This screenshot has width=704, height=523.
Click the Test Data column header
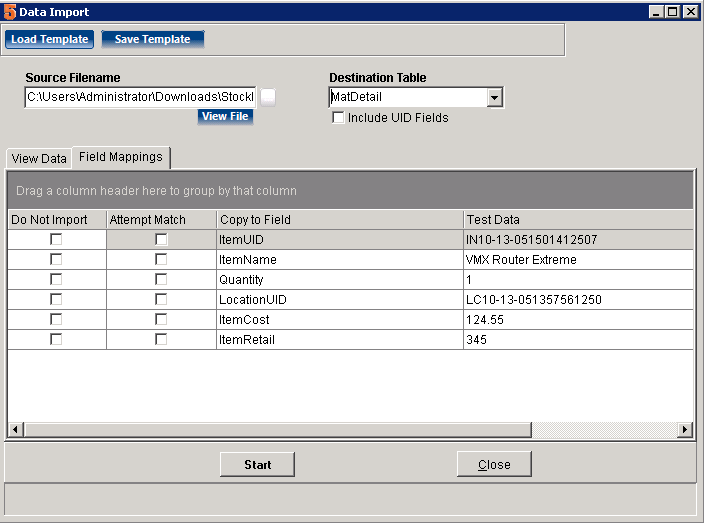click(578, 220)
